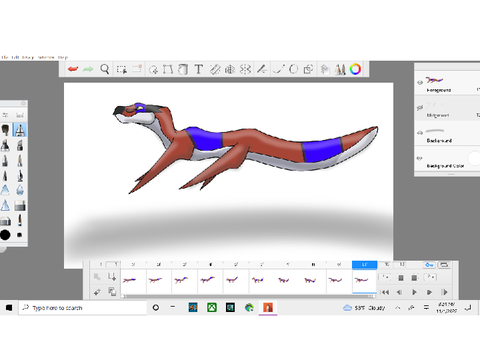Select the large black round brush preview
The height and width of the screenshot is (360, 480).
point(5,235)
